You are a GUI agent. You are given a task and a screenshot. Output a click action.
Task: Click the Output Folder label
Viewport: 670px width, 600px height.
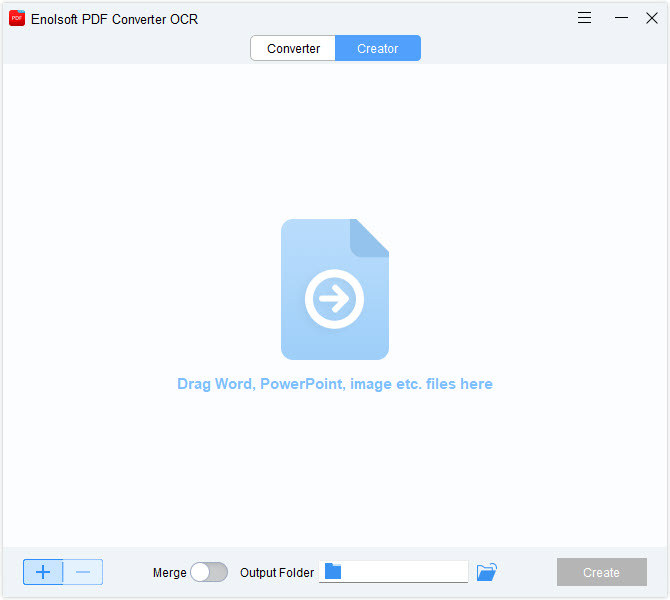pos(277,573)
